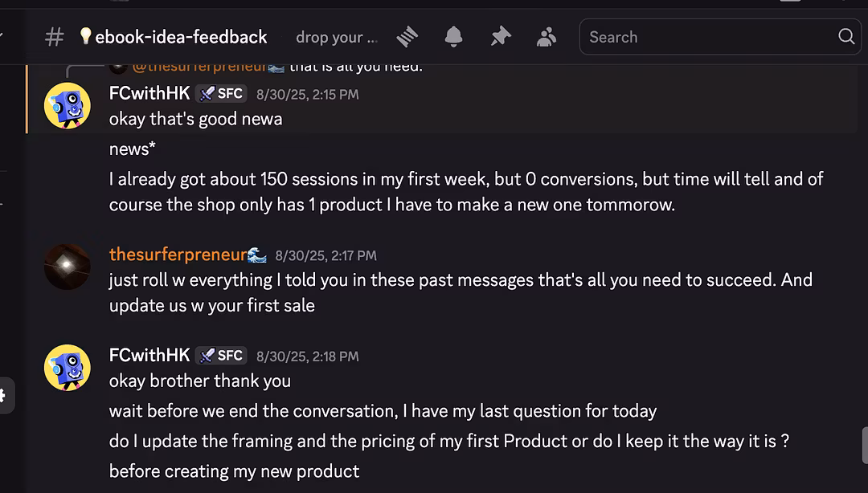Click the orange thesurferpreneur username

[178, 255]
